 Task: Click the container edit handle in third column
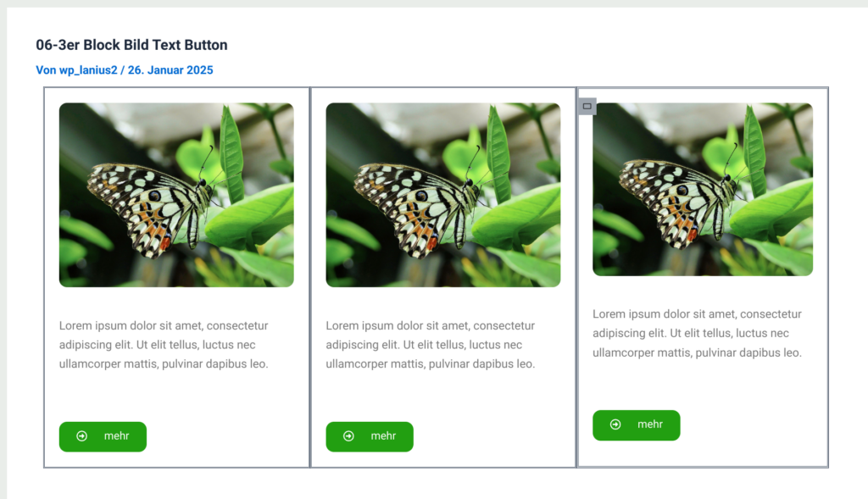point(587,106)
